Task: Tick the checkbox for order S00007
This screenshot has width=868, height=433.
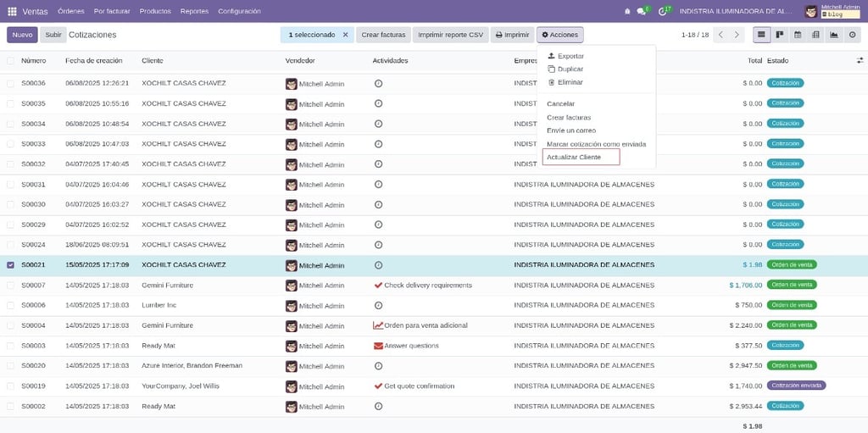Action: (10, 286)
